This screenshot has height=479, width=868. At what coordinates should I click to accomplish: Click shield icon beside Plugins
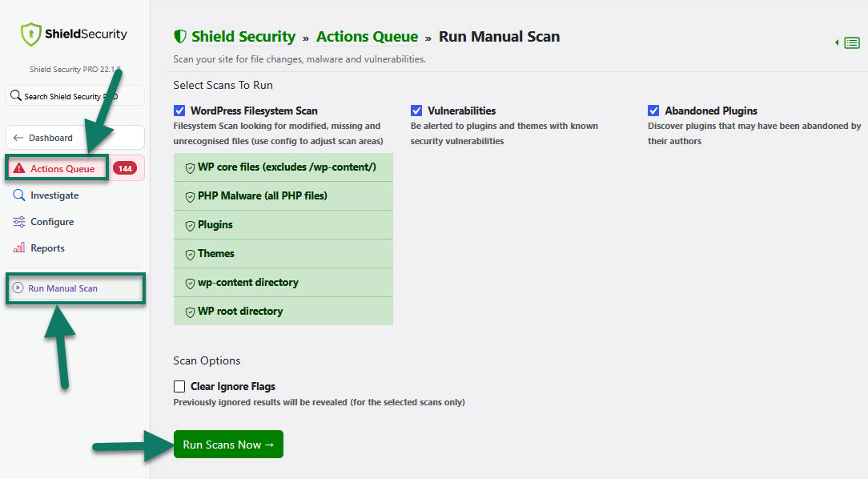(190, 225)
